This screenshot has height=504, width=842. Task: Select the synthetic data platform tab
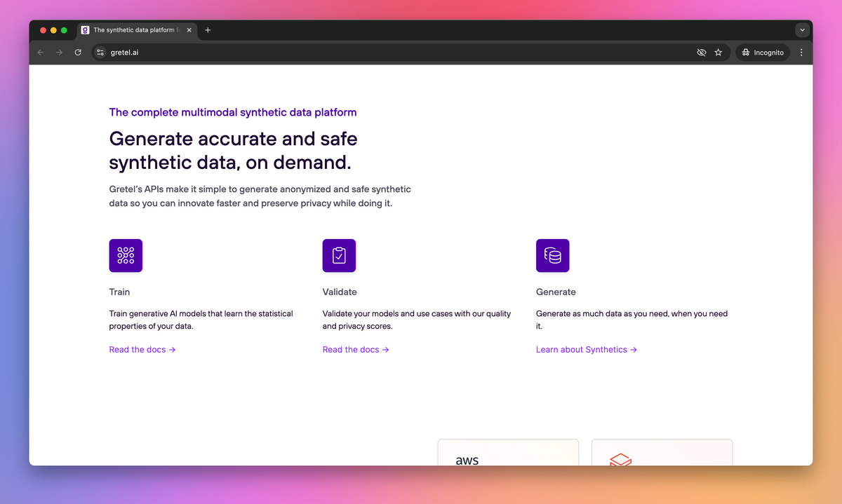[x=136, y=30]
